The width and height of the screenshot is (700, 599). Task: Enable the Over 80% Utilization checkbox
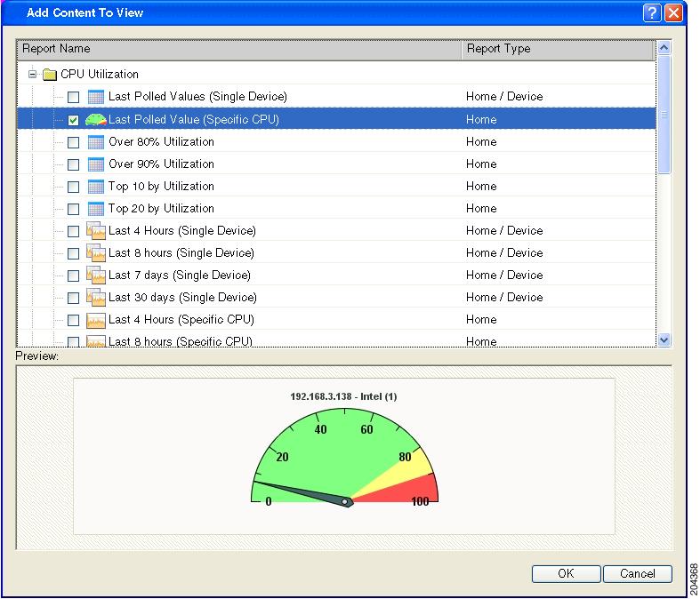[x=73, y=142]
